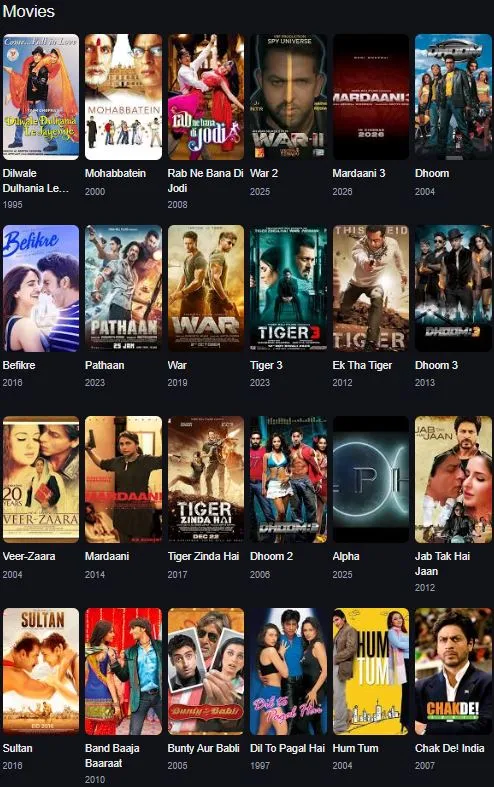Open the War 2 poster thumbnail
The width and height of the screenshot is (494, 787).
[x=288, y=97]
